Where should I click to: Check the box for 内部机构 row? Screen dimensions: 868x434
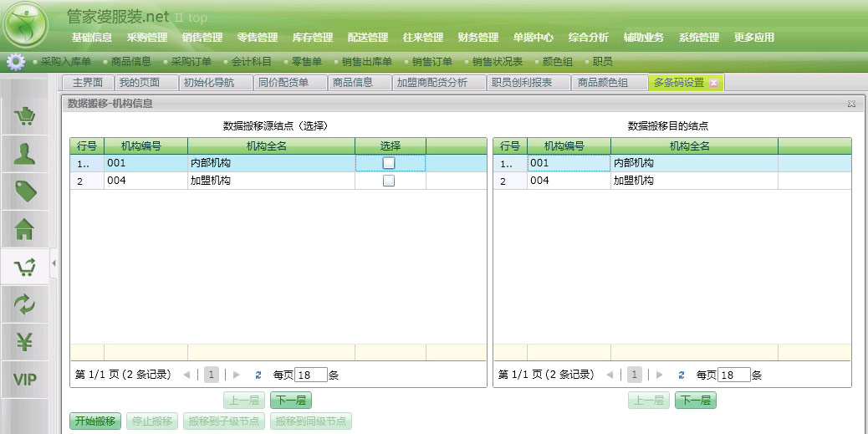point(389,163)
